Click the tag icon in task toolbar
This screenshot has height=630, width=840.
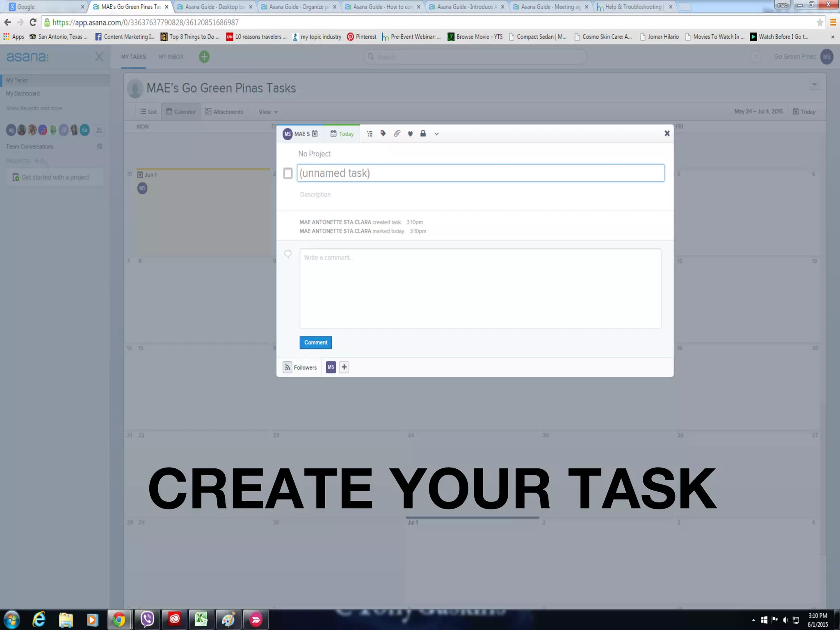click(x=383, y=133)
